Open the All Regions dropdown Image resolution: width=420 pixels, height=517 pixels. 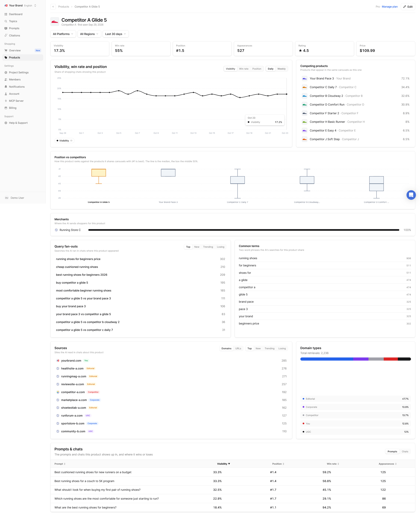click(x=89, y=34)
